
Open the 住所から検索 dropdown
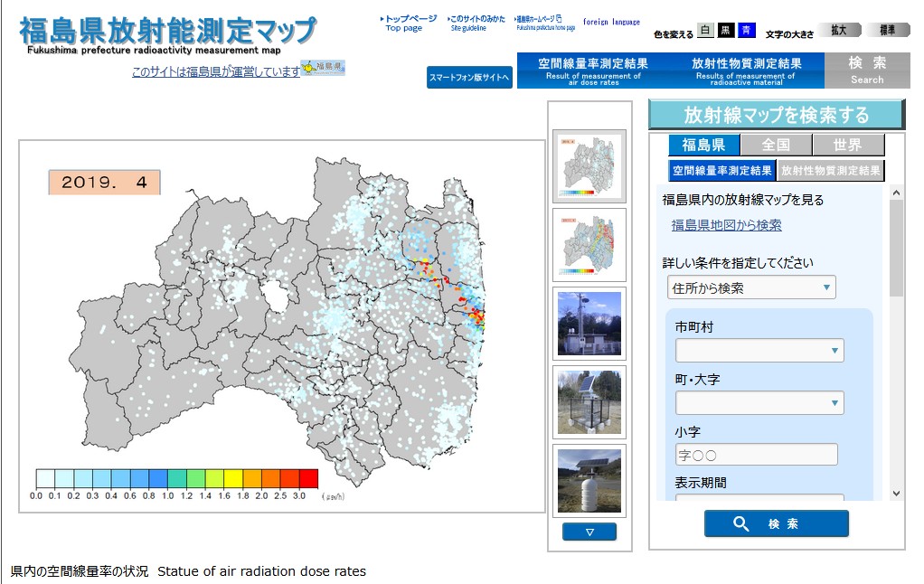(751, 287)
